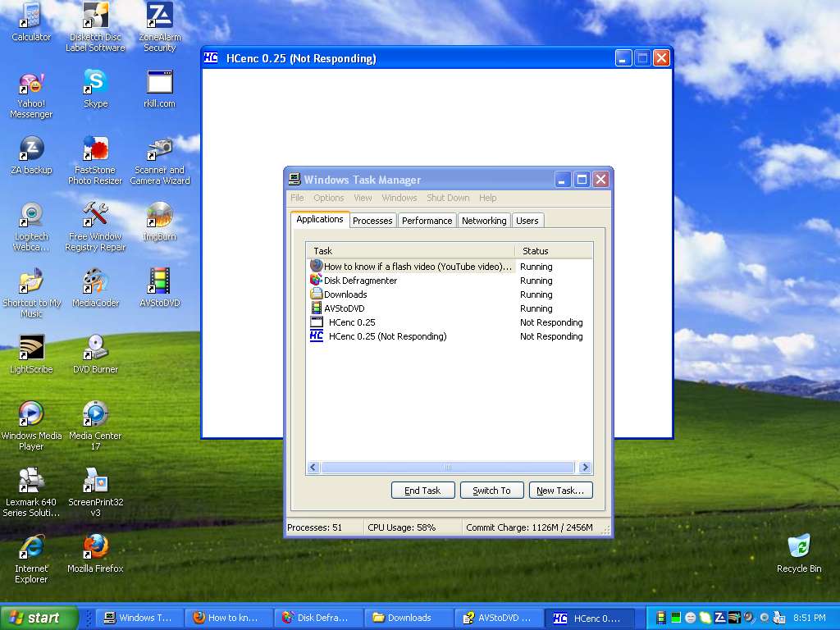The image size is (840, 630).
Task: Click the End Task button
Action: 422,491
